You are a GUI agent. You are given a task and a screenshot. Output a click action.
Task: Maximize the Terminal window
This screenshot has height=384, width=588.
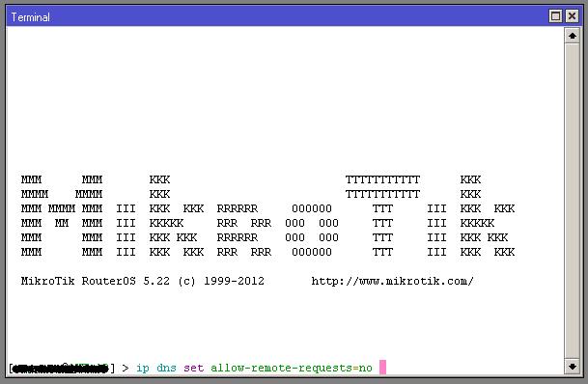(555, 16)
